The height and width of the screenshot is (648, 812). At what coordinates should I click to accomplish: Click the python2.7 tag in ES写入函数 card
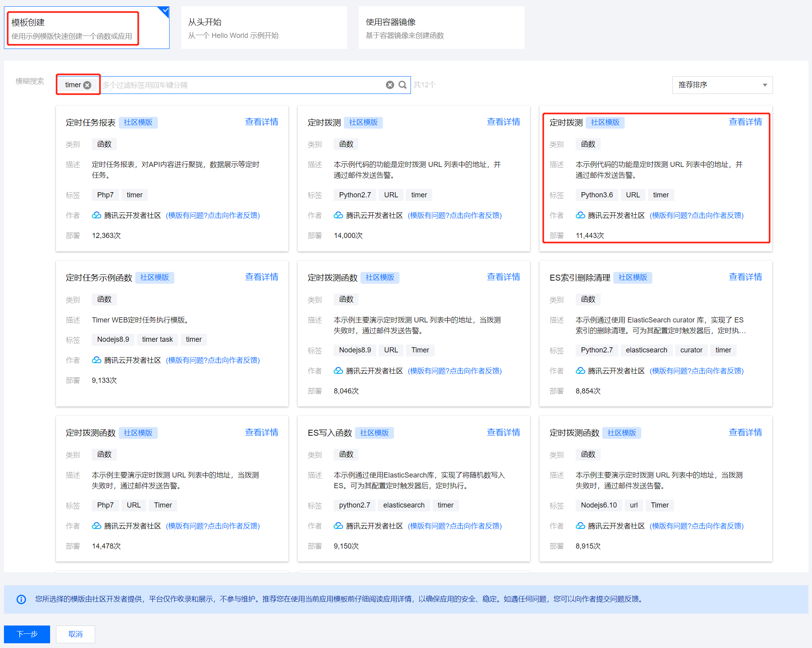355,505
